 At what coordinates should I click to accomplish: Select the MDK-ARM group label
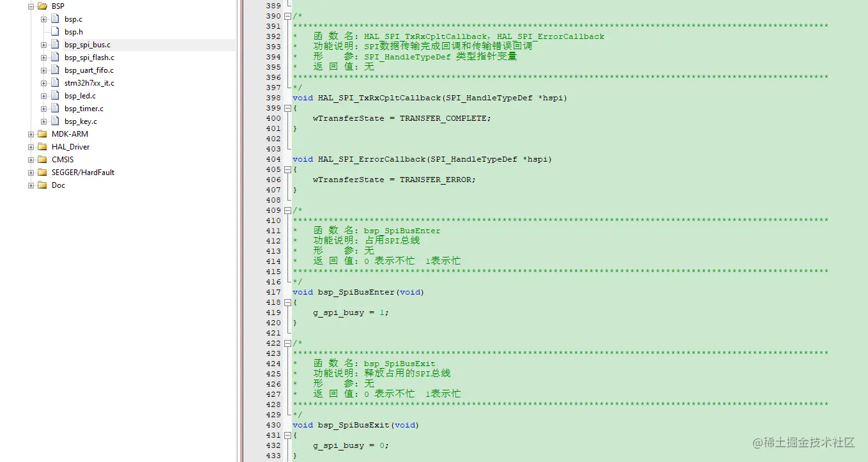pos(70,134)
